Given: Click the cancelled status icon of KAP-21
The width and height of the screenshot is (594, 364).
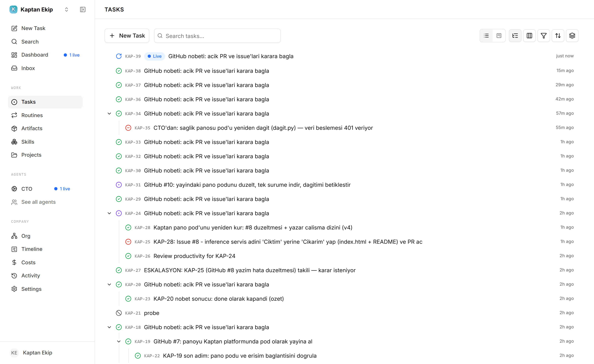Looking at the screenshot, I should (119, 313).
